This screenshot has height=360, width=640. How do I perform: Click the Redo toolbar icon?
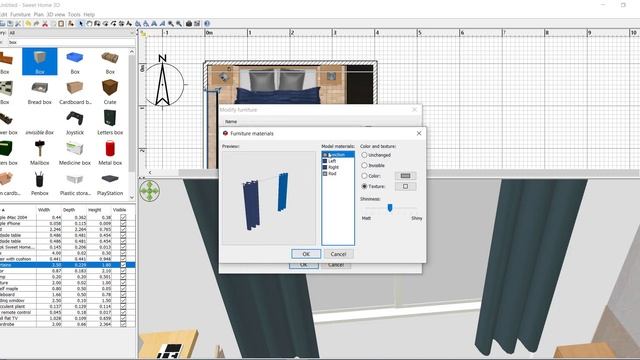click(36, 24)
